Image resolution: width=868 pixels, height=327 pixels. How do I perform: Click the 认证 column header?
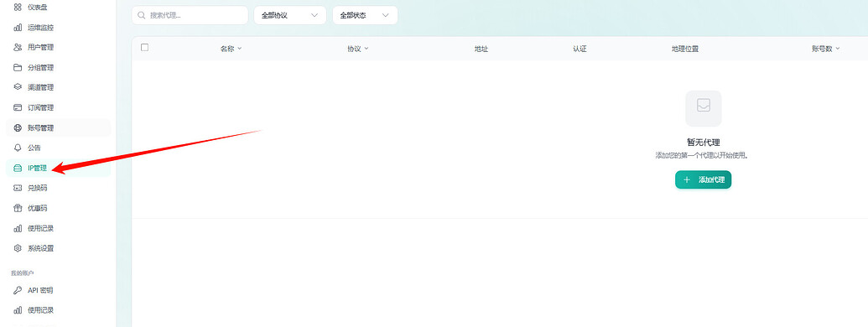click(580, 49)
